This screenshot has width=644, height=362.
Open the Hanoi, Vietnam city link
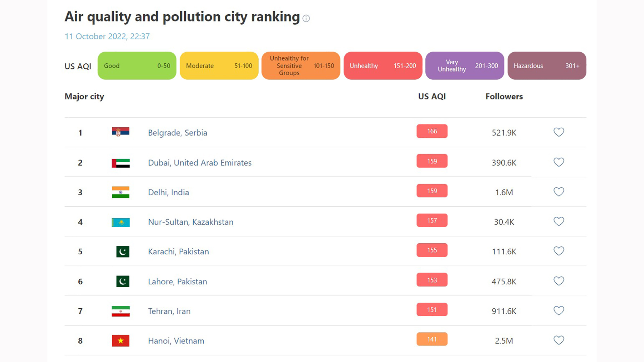point(176,341)
